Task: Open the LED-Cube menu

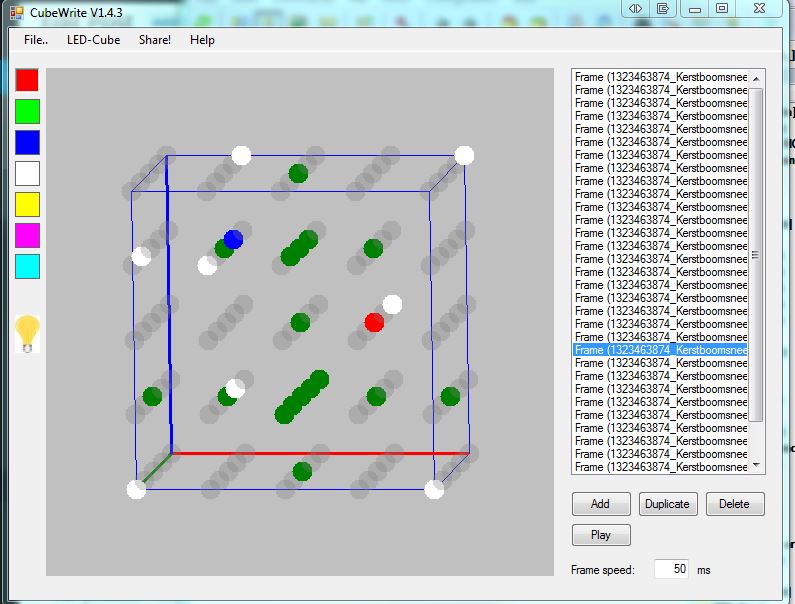Action: coord(93,40)
